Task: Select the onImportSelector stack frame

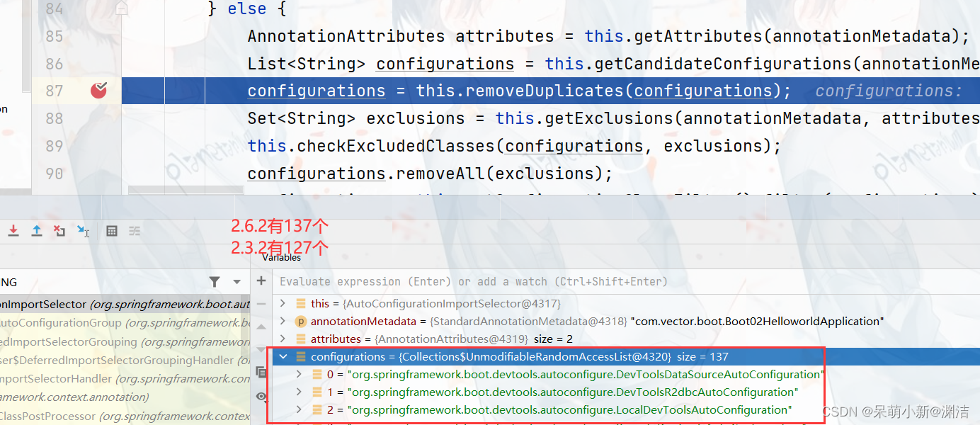Action: [125, 305]
